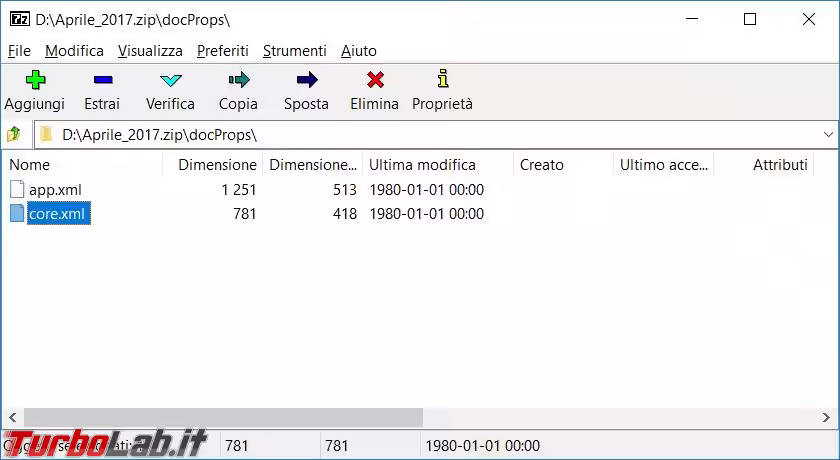Run Verifica using the checkmark icon

coord(170,81)
